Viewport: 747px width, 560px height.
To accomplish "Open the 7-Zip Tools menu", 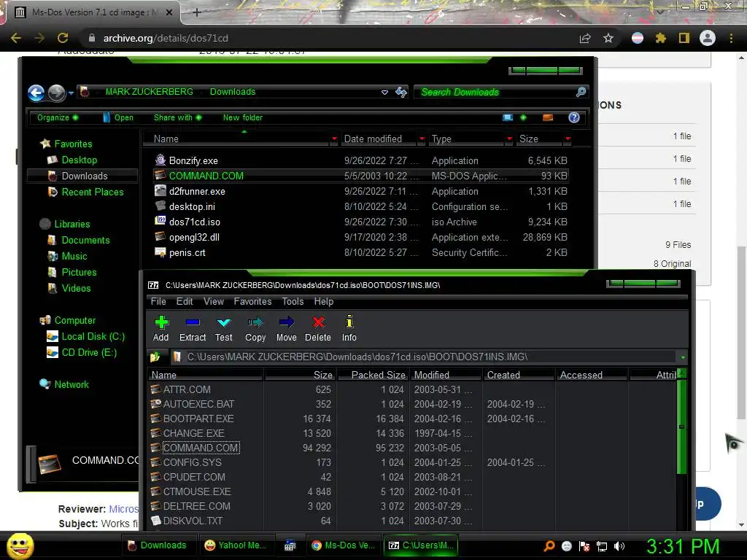I will [293, 301].
